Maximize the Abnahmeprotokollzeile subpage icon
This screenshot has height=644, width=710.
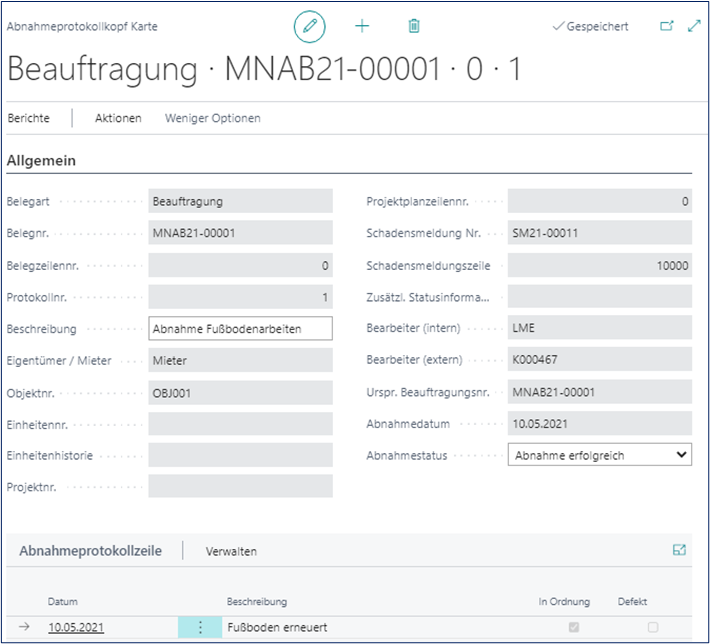point(680,550)
